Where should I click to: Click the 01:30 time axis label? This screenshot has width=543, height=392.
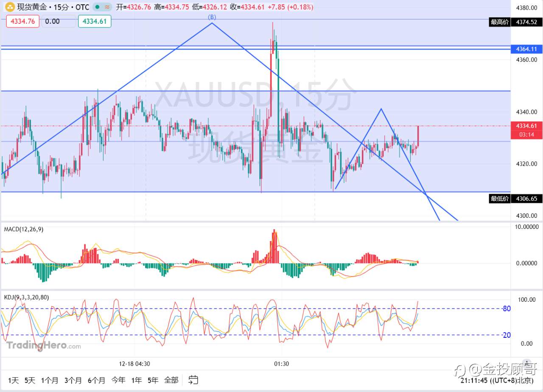tap(282, 364)
